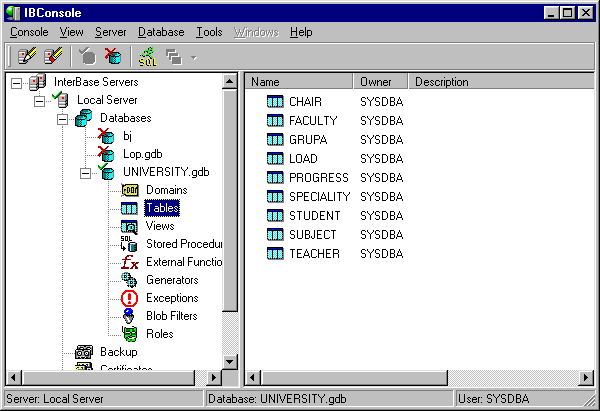The image size is (600, 411).
Task: Open the Console menu
Action: [29, 32]
